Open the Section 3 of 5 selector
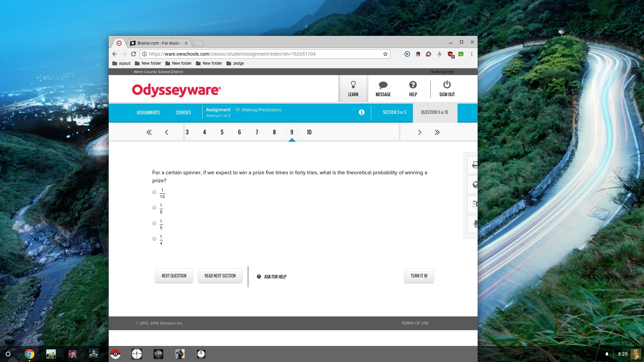 pos(394,112)
